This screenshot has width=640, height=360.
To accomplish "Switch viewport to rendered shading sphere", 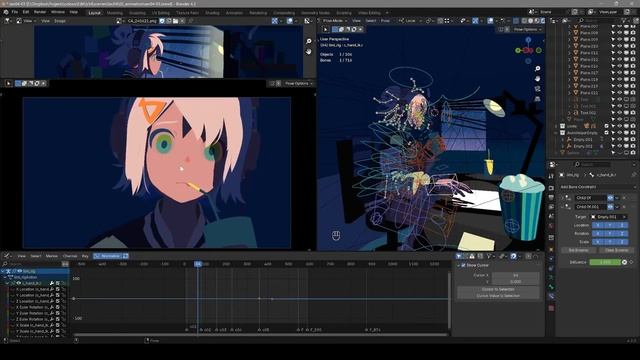I will [542, 20].
